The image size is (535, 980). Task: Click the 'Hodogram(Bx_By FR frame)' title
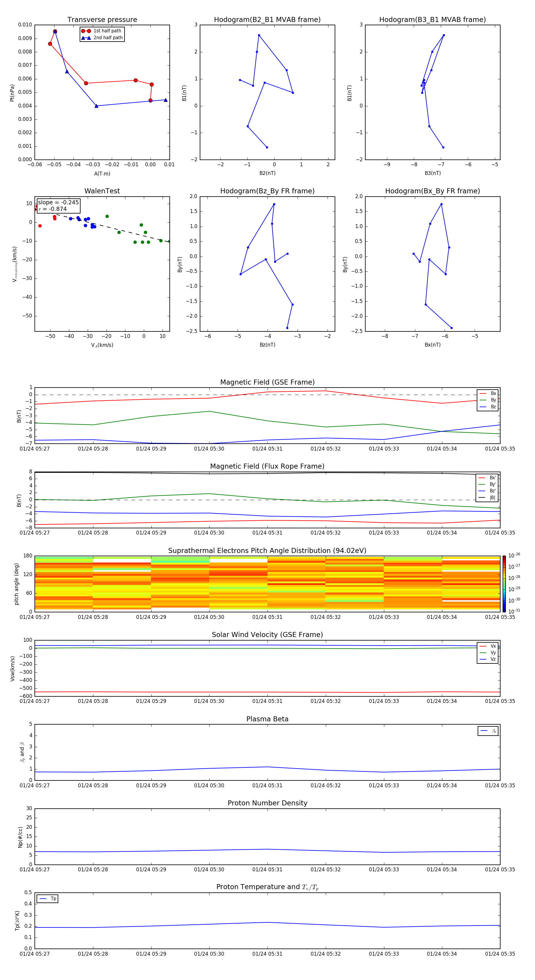click(432, 191)
